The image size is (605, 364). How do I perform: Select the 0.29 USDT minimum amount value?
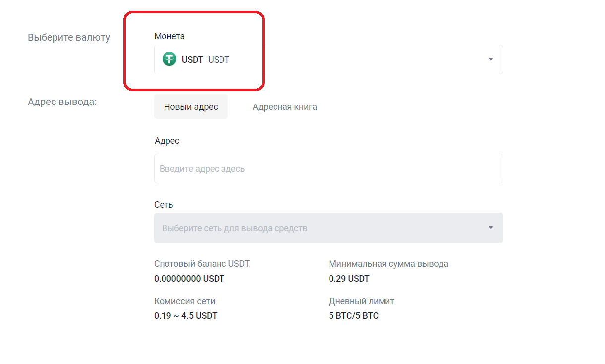coord(349,279)
